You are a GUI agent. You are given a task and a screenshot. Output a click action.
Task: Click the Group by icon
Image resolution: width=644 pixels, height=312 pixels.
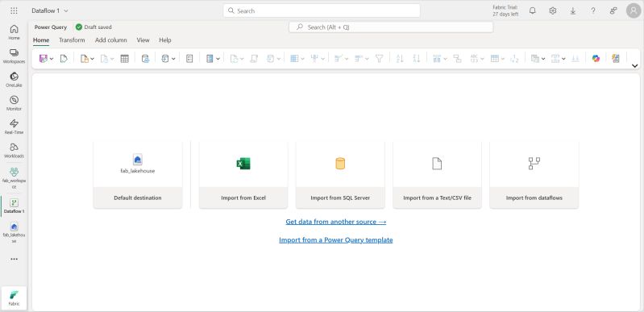tap(457, 59)
